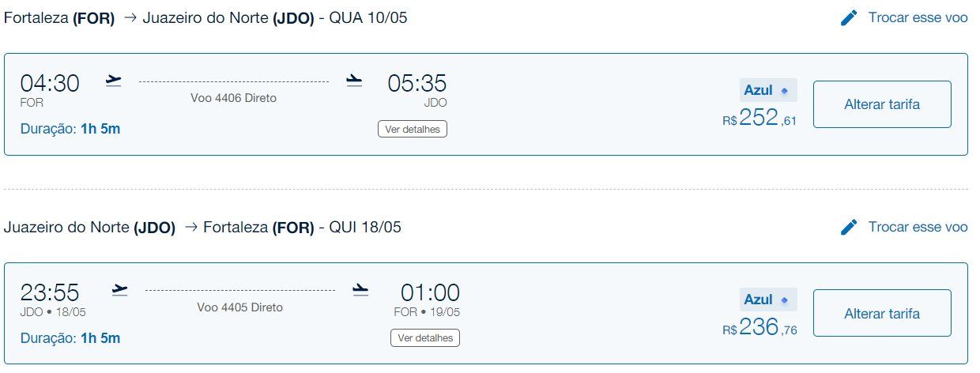This screenshot has width=980, height=373.
Task: Click the 04:30 departure time from FOR
Action: click(50, 83)
